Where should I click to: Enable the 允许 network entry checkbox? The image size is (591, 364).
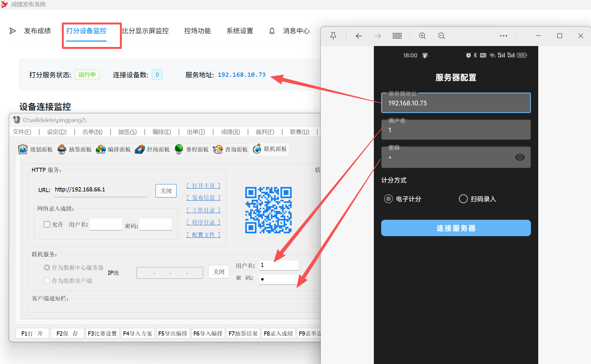point(47,224)
